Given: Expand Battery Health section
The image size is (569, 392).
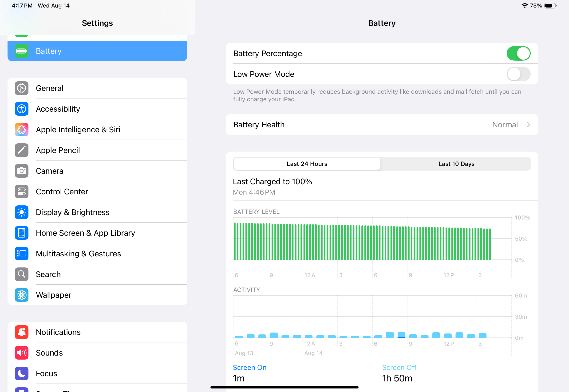Looking at the screenshot, I should pos(382,125).
